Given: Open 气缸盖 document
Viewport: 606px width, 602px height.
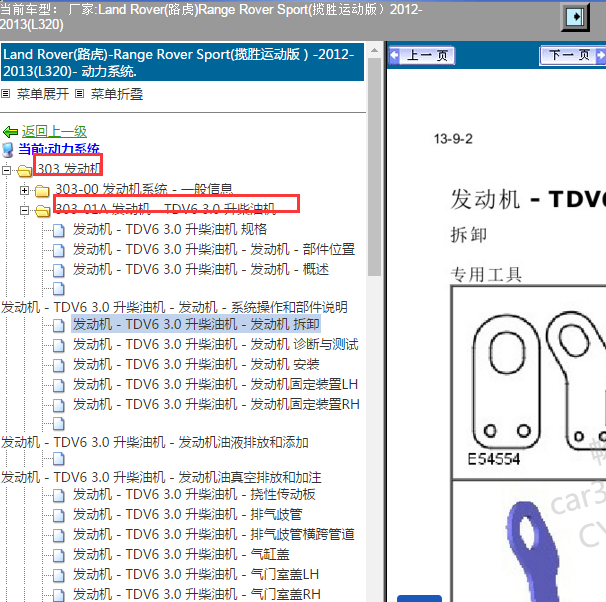Looking at the screenshot, I should [181, 555].
